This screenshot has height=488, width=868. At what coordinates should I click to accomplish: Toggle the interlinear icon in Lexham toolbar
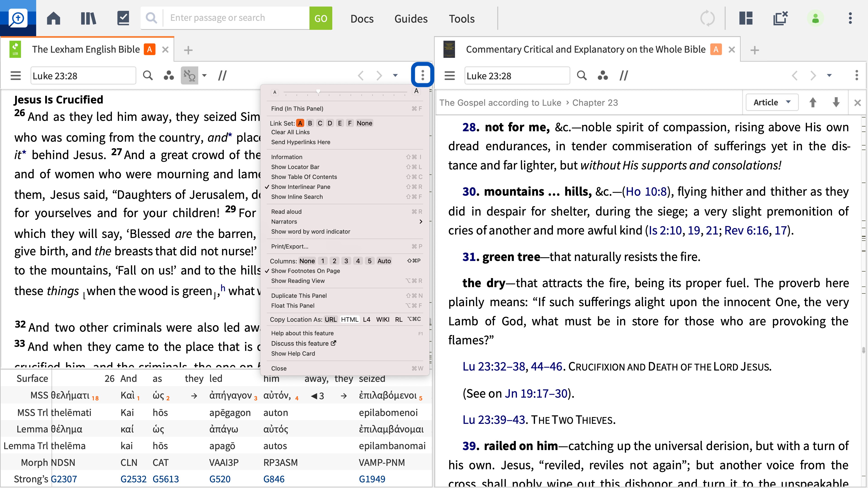[x=190, y=75]
